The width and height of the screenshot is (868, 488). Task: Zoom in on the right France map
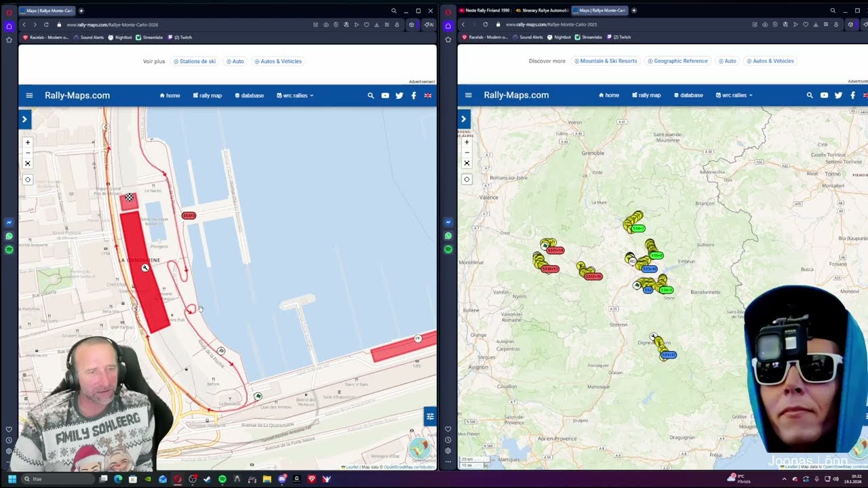(x=467, y=142)
